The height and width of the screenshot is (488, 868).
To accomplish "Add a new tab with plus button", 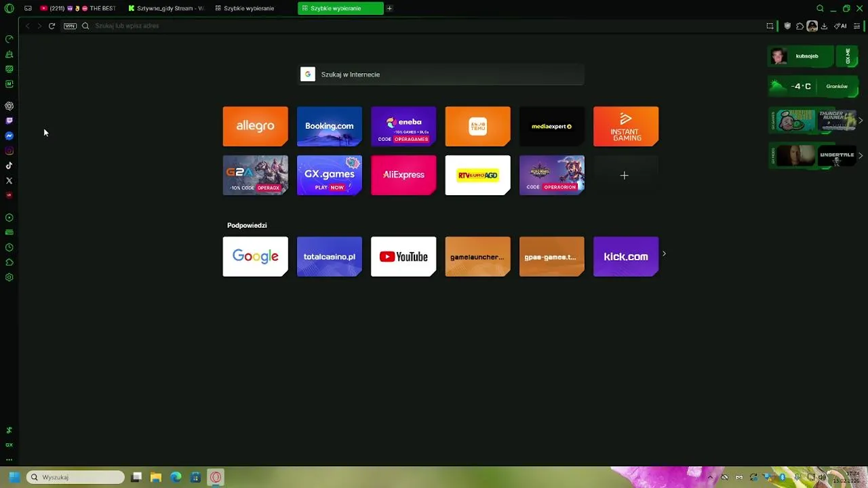I will (x=389, y=8).
